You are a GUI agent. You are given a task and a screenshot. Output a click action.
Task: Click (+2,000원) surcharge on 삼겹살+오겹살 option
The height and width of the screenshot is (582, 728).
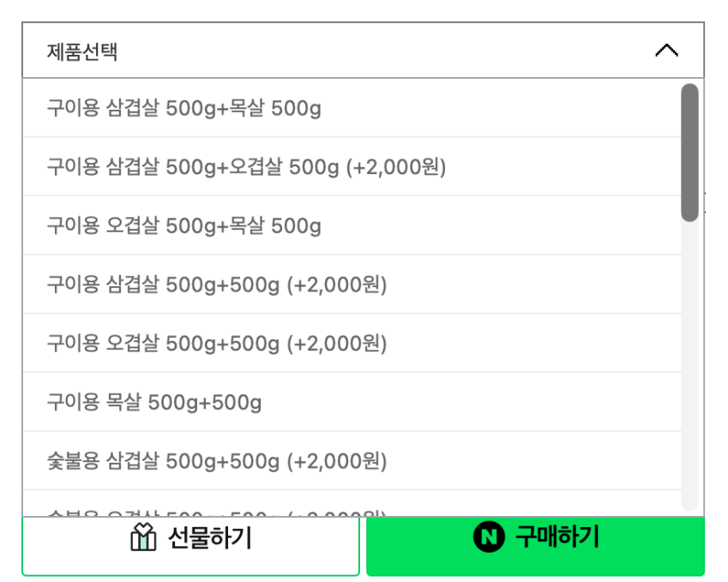pyautogui.click(x=396, y=167)
